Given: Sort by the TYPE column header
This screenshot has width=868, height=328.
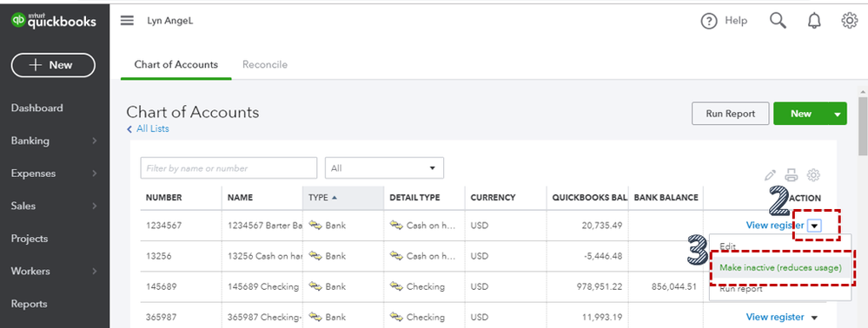Looking at the screenshot, I should [322, 198].
